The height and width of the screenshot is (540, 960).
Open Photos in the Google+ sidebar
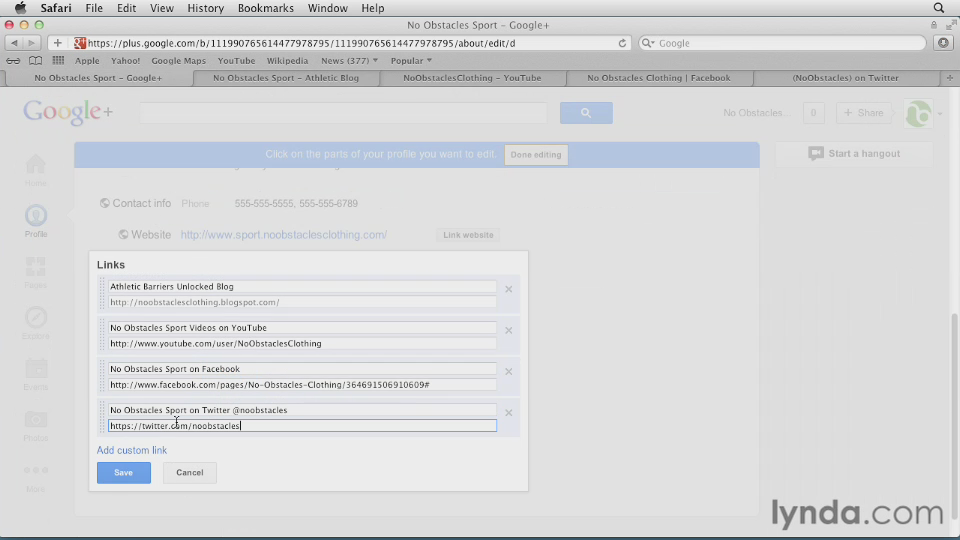point(36,426)
